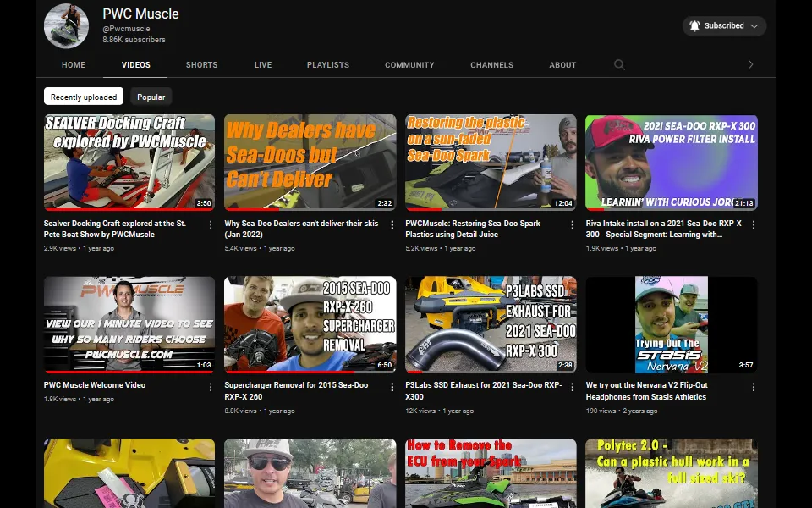The height and width of the screenshot is (508, 812).
Task: Open options for Restoring Sea-Doo Spark Plastics video
Action: [572, 224]
